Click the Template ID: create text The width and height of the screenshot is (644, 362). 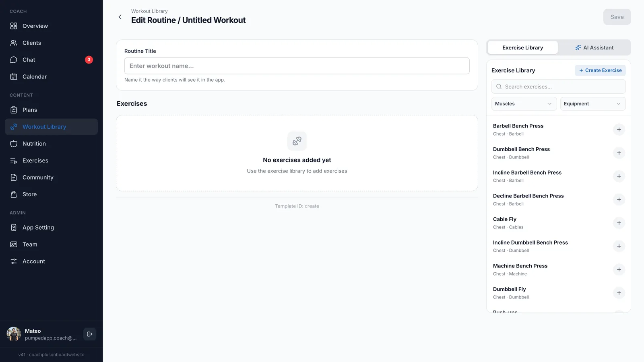click(x=297, y=206)
